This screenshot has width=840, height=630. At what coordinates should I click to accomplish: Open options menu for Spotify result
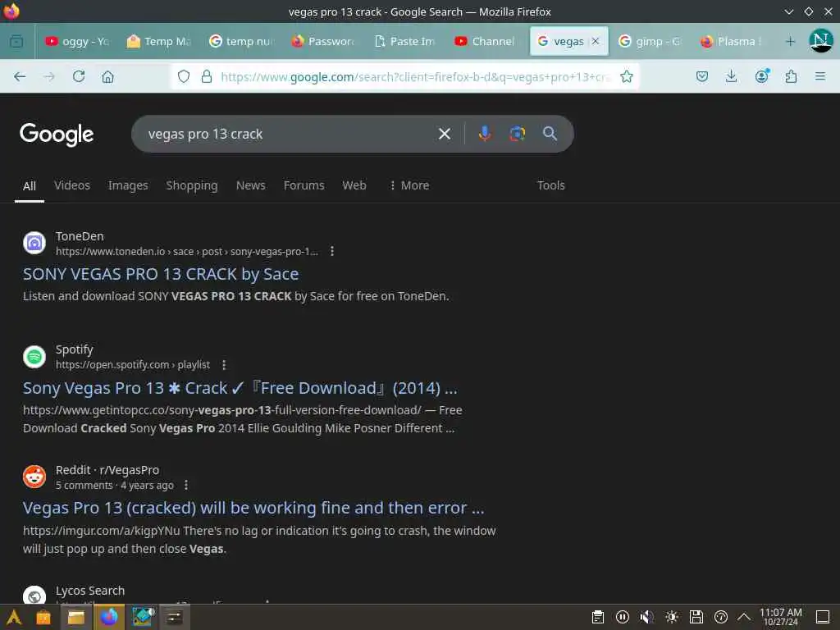tap(224, 365)
